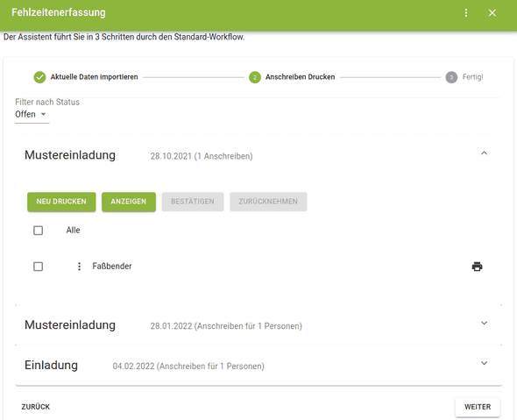Screen dimensions: 517x420
Task: Click "04.02.2022 (Anschreiben für 1 Personen)" text
Action: coord(188,367)
